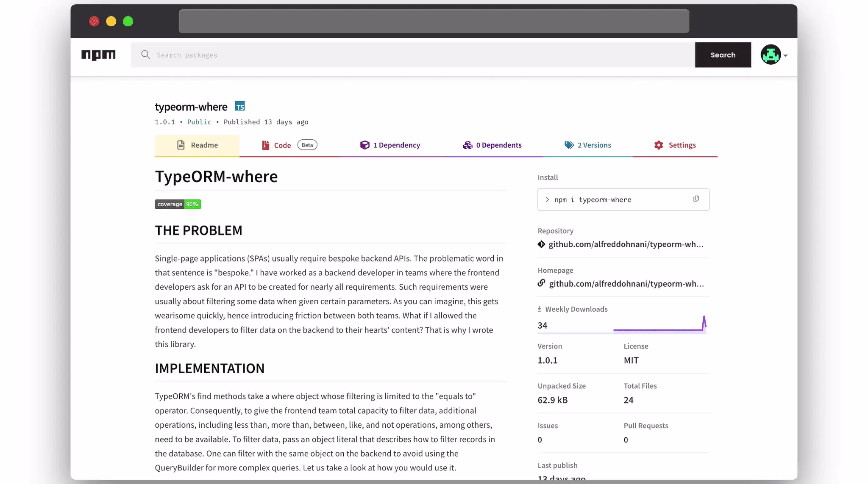
Task: Expand the account menu dropdown arrow
Action: pyautogui.click(x=785, y=55)
